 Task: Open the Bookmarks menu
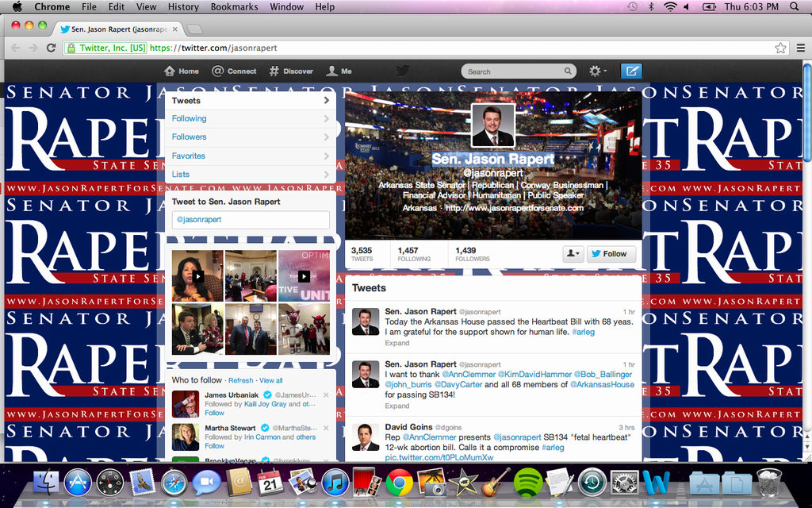(x=234, y=6)
